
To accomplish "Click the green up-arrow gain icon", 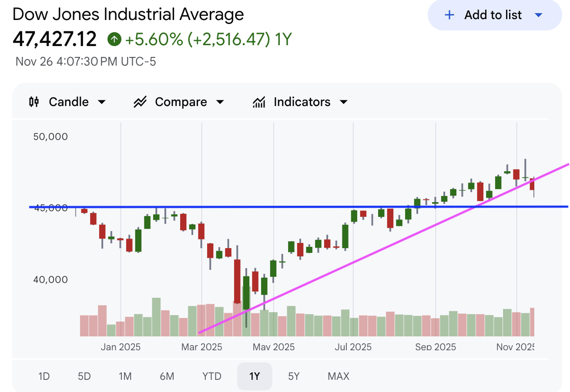I will pos(114,40).
